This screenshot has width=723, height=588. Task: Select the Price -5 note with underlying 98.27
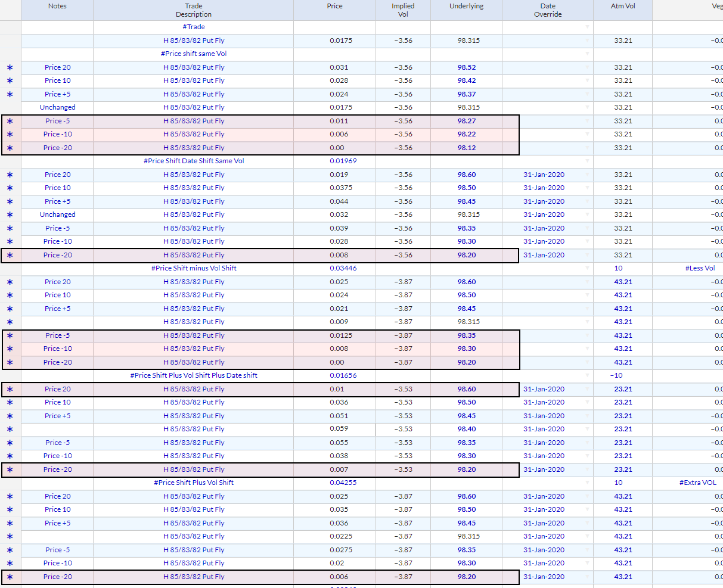(x=57, y=121)
